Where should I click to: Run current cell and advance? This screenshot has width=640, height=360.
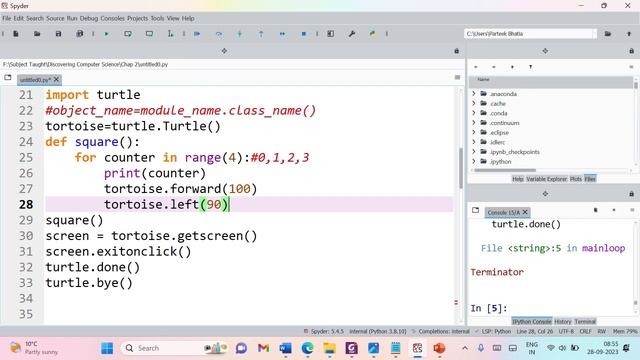pos(149,34)
